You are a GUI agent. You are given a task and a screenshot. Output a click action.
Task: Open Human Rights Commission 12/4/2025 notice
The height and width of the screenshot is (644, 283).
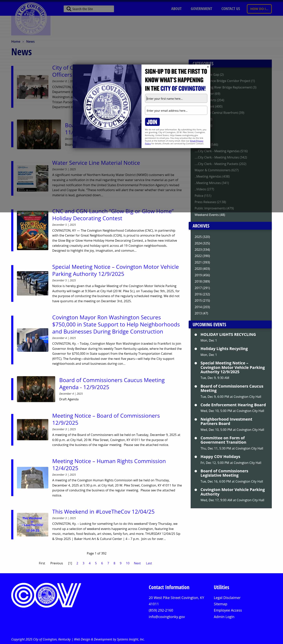(x=109, y=464)
